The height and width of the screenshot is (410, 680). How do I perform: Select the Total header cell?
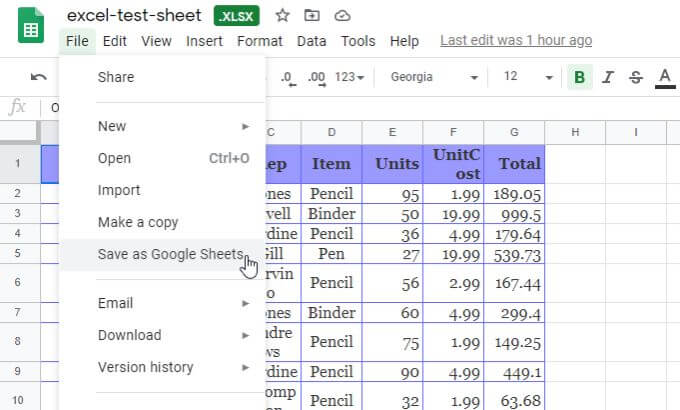pos(514,163)
